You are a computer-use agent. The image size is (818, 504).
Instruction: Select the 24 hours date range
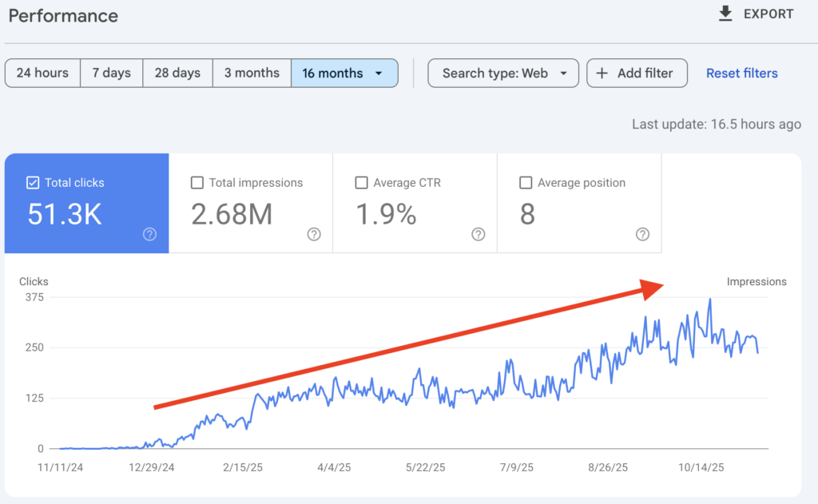click(42, 73)
